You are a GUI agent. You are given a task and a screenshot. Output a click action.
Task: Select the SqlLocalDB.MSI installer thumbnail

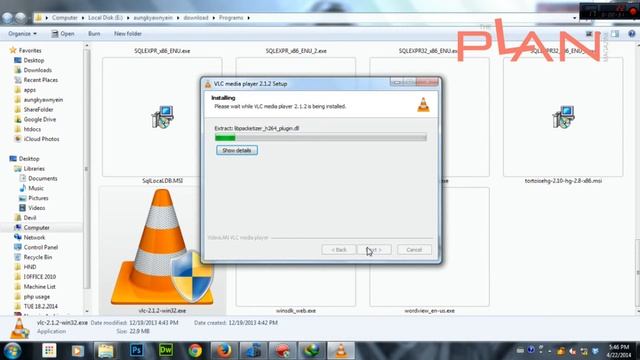(x=162, y=117)
